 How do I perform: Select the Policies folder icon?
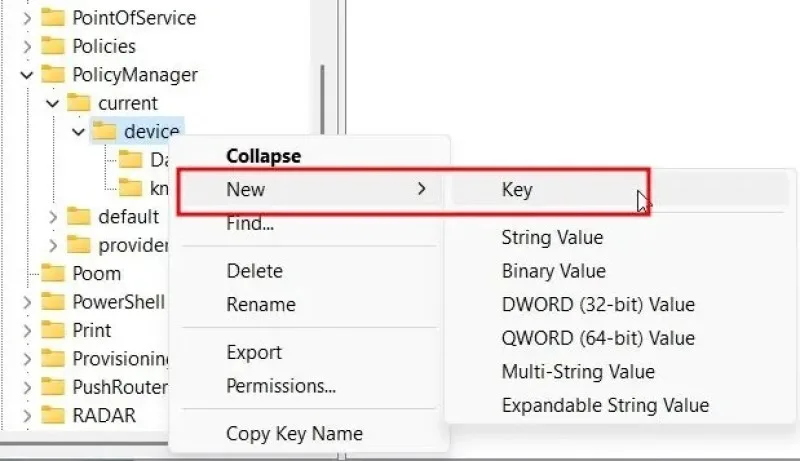point(53,46)
